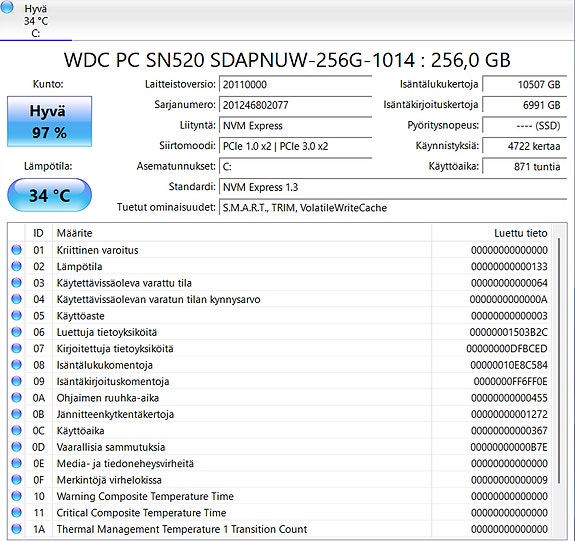Select Critical Composite Temperature Time text

coord(141,513)
